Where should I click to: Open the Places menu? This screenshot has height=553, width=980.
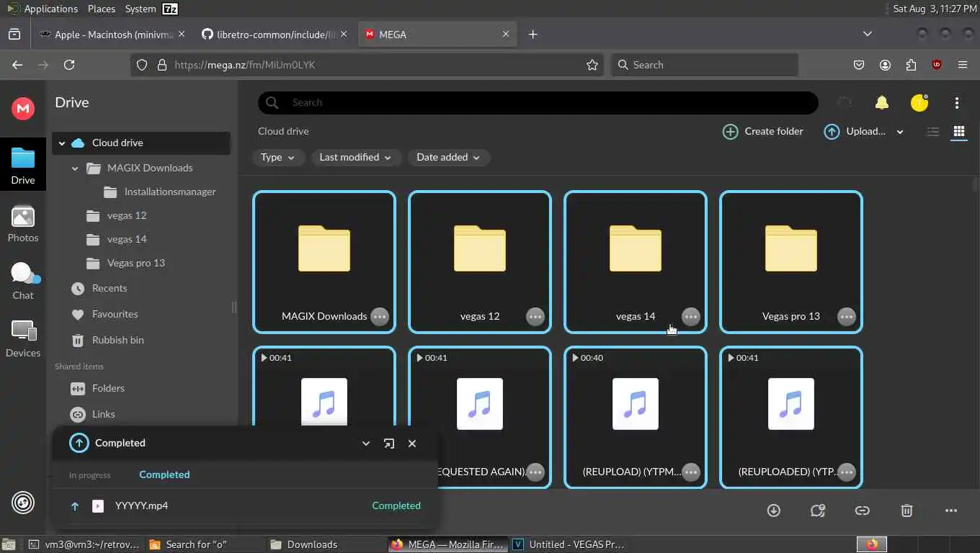click(102, 9)
